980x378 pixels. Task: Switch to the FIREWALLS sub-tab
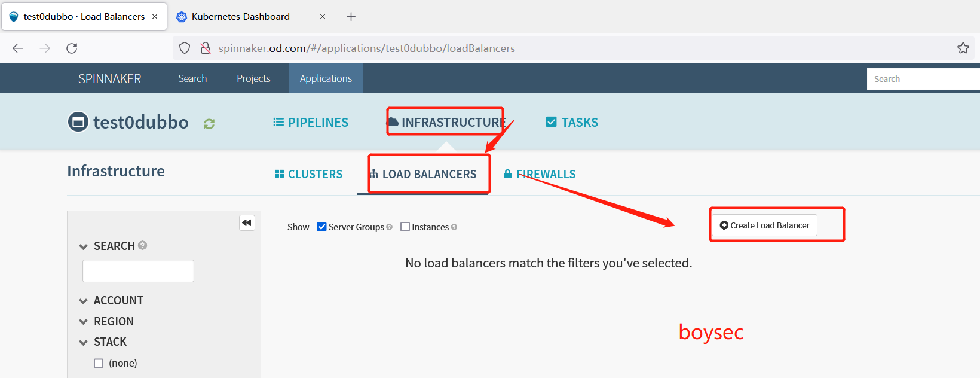point(540,174)
